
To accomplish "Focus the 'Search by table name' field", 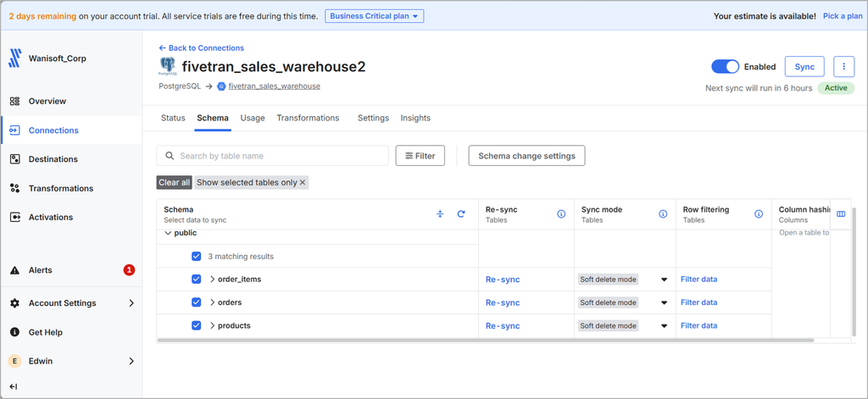I will (x=272, y=156).
